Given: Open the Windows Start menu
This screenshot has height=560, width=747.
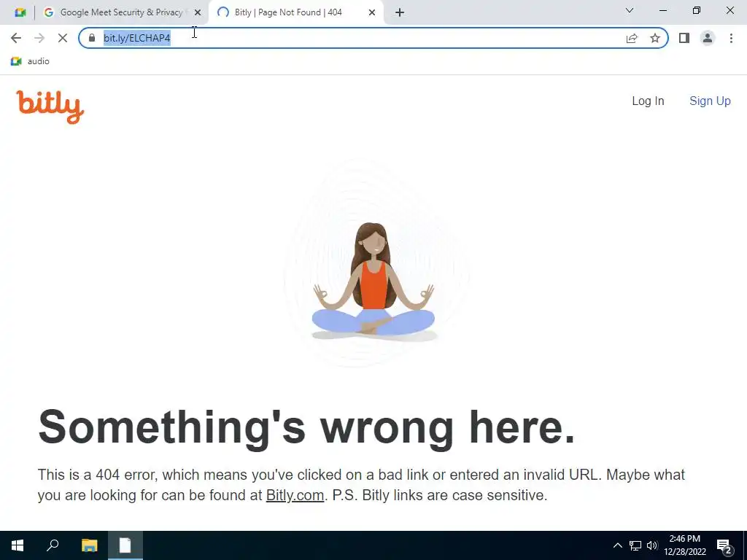Looking at the screenshot, I should tap(18, 545).
